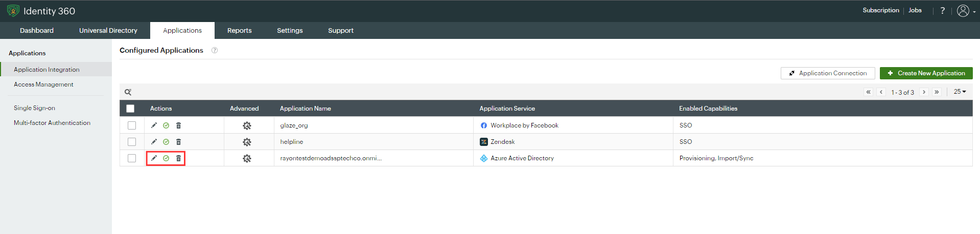Viewport: 980px width, 234px height.
Task: Tick the select-all checkbox in table header
Action: pyautogui.click(x=130, y=109)
